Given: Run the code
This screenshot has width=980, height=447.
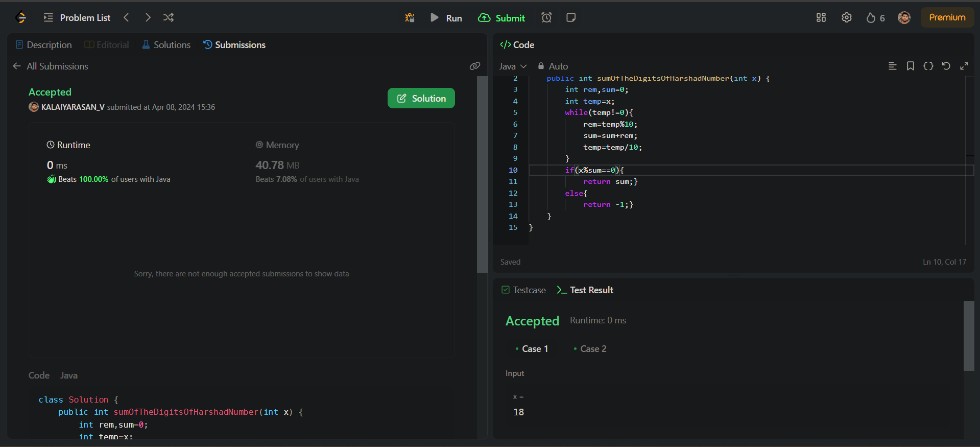Looking at the screenshot, I should [x=446, y=18].
